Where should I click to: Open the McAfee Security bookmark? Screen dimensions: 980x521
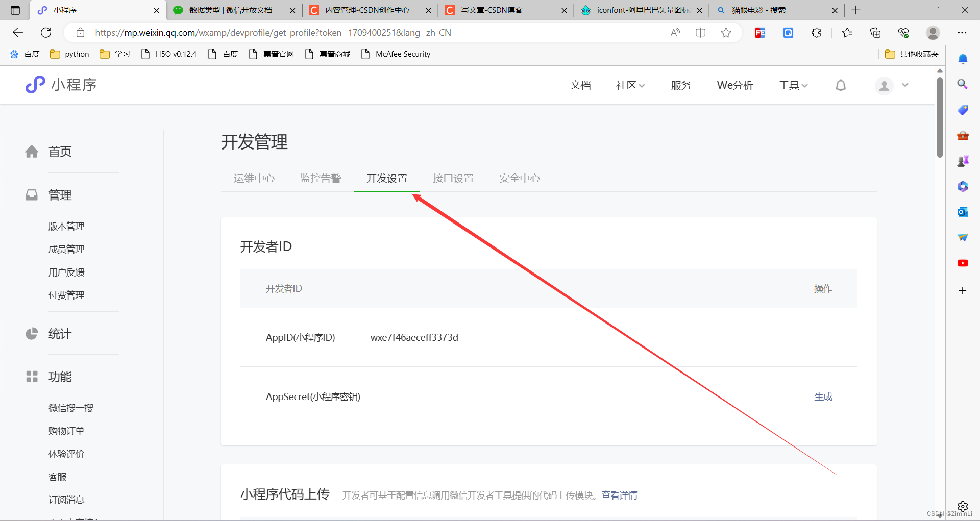pyautogui.click(x=396, y=54)
